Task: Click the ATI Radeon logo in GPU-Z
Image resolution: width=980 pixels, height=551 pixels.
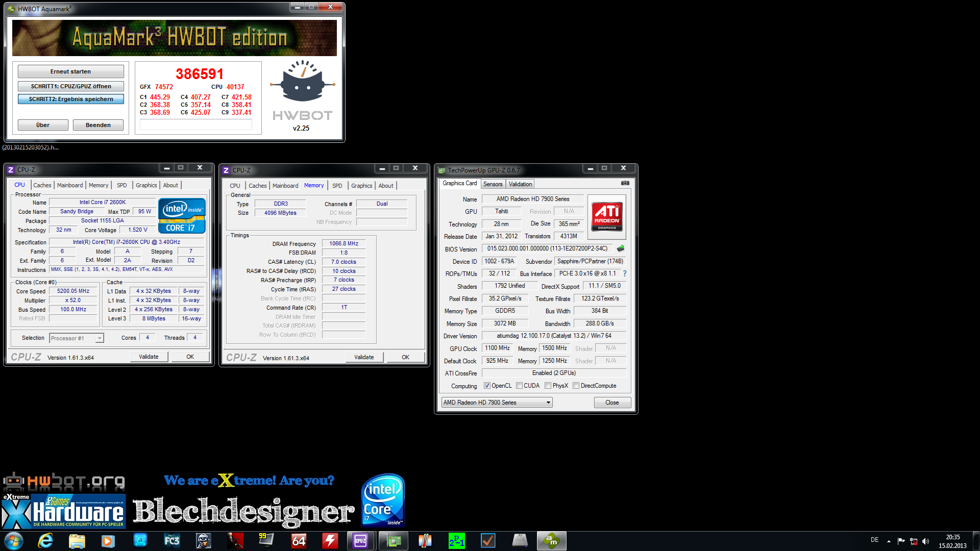Action: [607, 216]
